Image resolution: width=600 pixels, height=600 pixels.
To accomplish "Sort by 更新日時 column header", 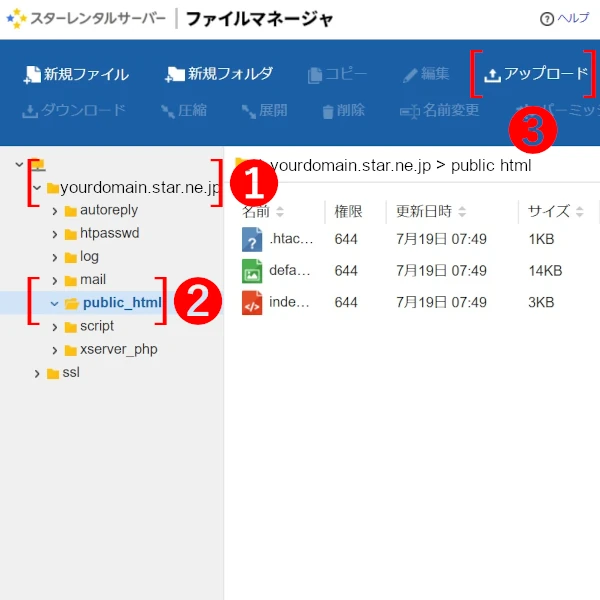I will click(x=431, y=211).
